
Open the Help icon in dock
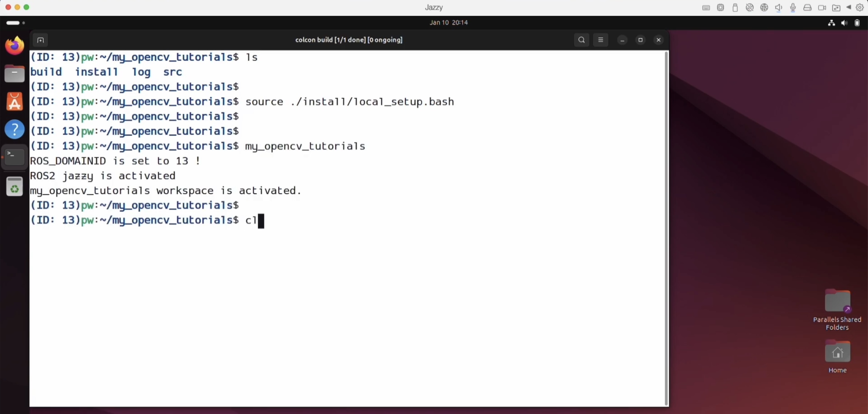[15, 129]
